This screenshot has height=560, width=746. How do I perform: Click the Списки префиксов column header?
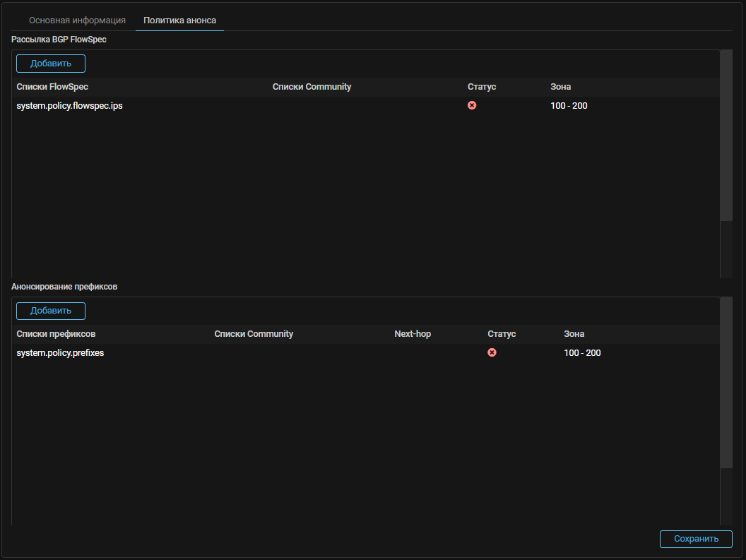tap(56, 334)
